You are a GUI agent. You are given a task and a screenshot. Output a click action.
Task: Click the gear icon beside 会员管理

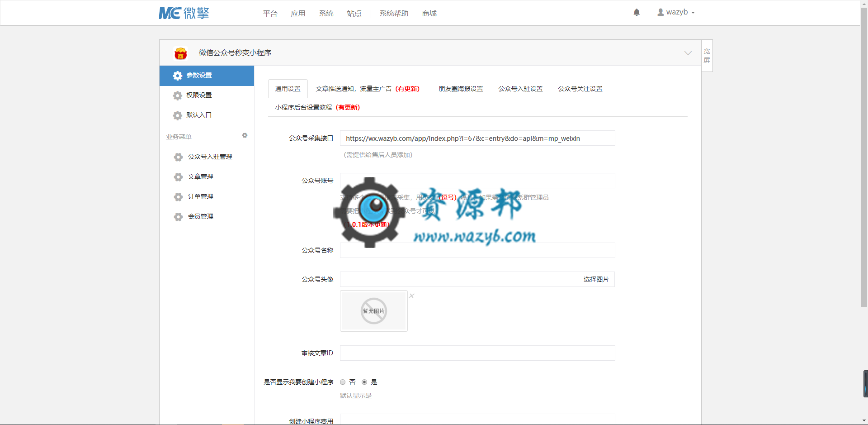pyautogui.click(x=179, y=217)
